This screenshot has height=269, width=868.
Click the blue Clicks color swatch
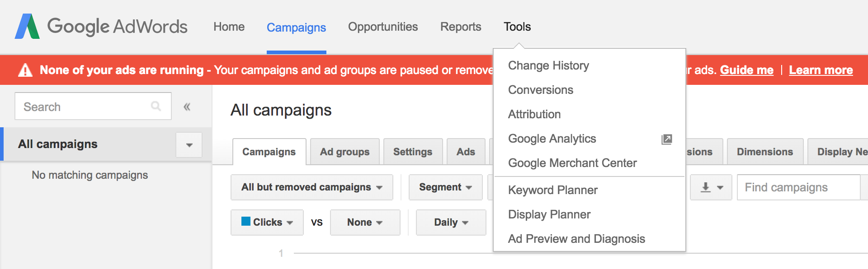click(x=246, y=221)
